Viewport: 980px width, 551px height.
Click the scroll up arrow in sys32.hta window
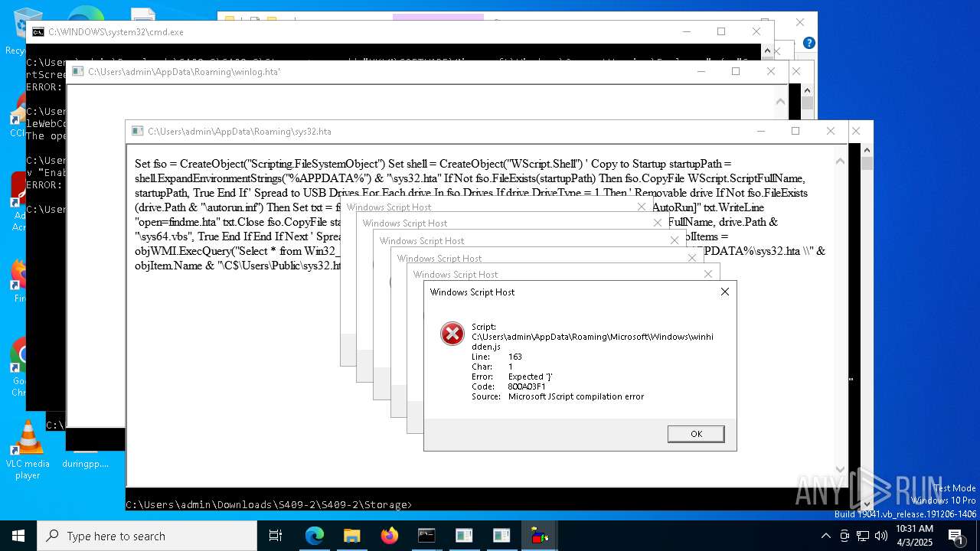point(840,161)
